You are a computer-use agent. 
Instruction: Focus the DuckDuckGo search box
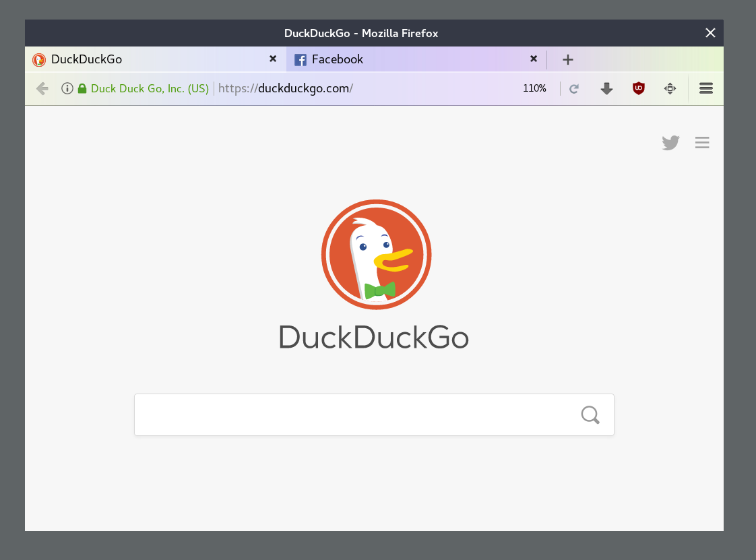coord(374,415)
